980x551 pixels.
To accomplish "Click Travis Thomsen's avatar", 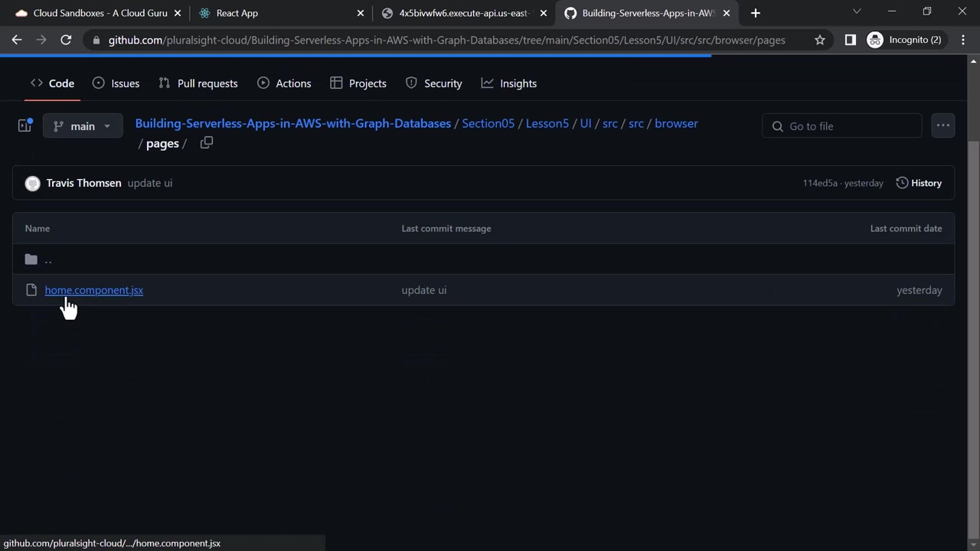I will 32,183.
